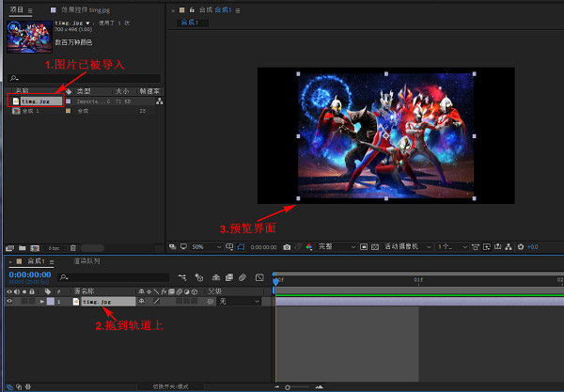
Task: Adjust exposure value +0.0
Action: (x=532, y=247)
